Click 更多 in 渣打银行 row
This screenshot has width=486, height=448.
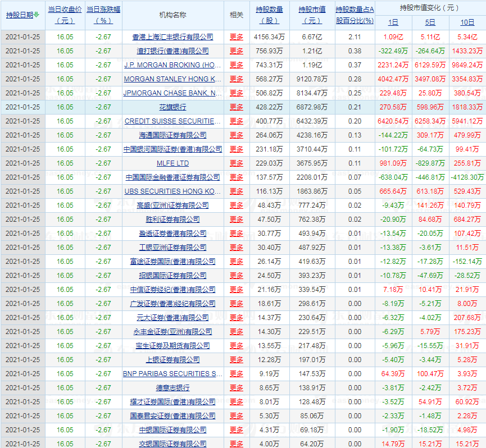pos(237,51)
